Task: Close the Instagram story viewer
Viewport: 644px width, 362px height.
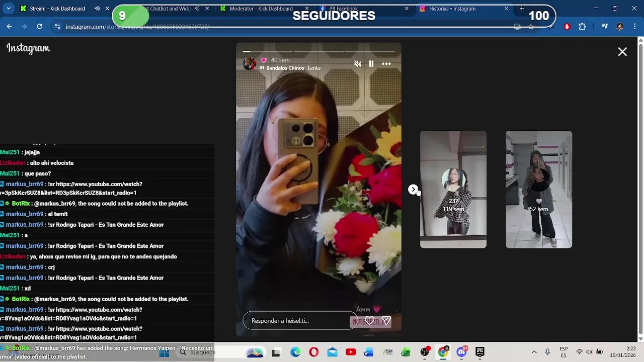Action: (x=622, y=52)
